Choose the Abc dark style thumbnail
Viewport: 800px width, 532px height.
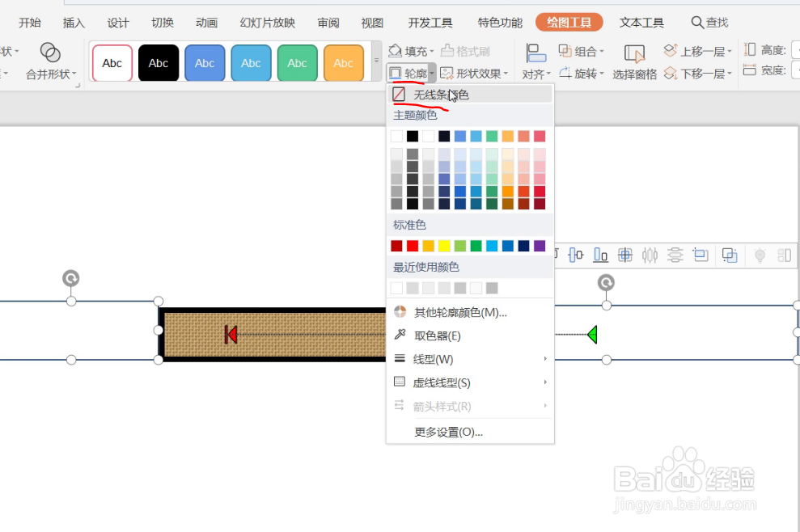[158, 62]
